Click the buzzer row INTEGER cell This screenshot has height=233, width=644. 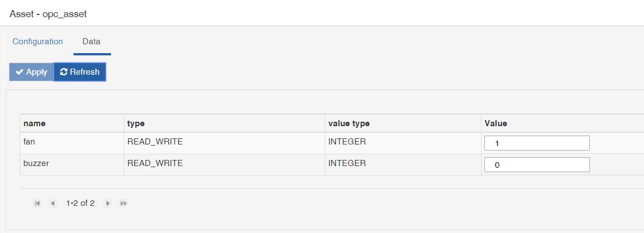(x=403, y=165)
